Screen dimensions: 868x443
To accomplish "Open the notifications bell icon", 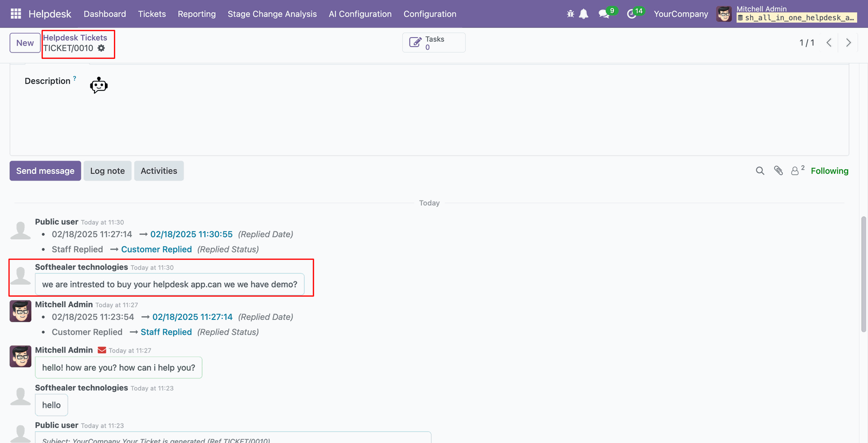I will [584, 14].
